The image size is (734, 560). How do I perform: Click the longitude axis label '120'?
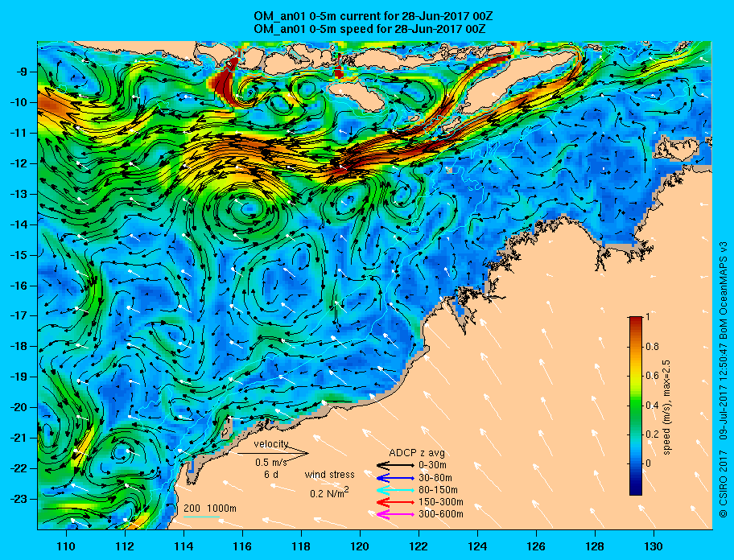[x=360, y=546]
